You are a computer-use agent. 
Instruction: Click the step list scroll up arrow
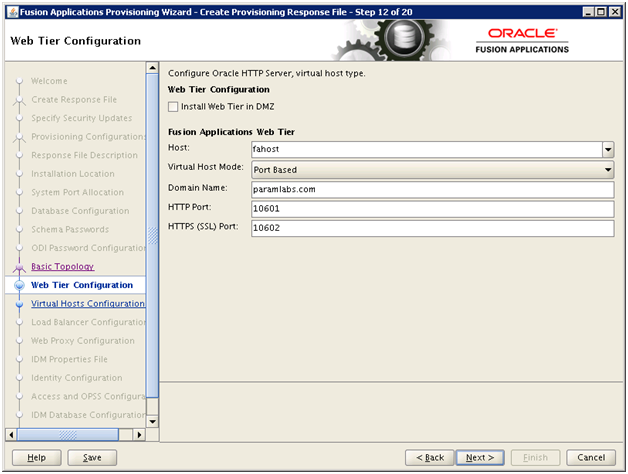click(x=152, y=68)
